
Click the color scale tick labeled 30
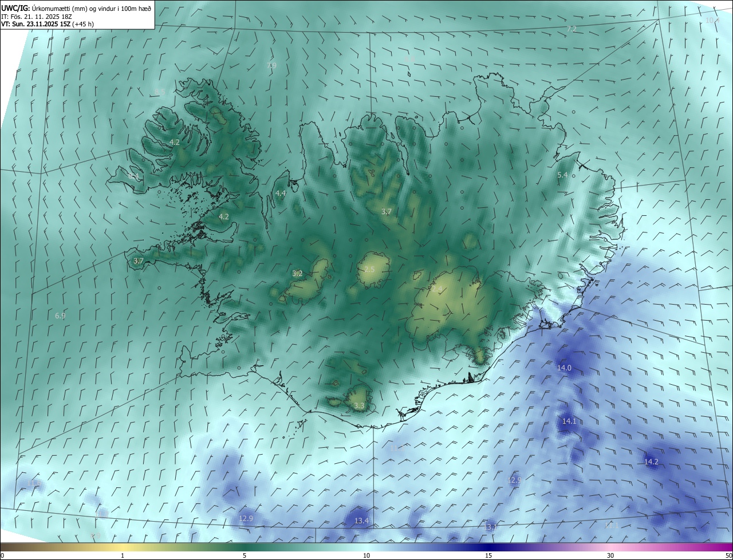tap(610, 555)
